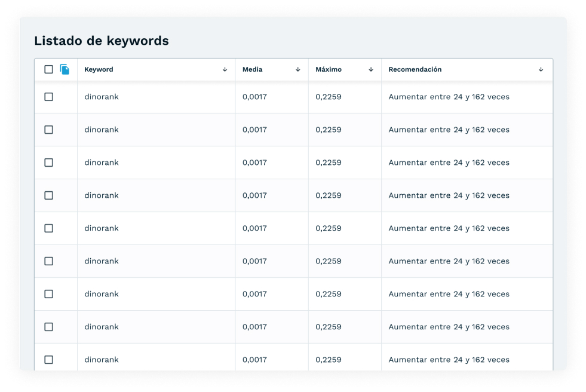Click dinorank keyword in the first row
Image resolution: width=586 pixels, height=392 pixels.
(x=102, y=97)
